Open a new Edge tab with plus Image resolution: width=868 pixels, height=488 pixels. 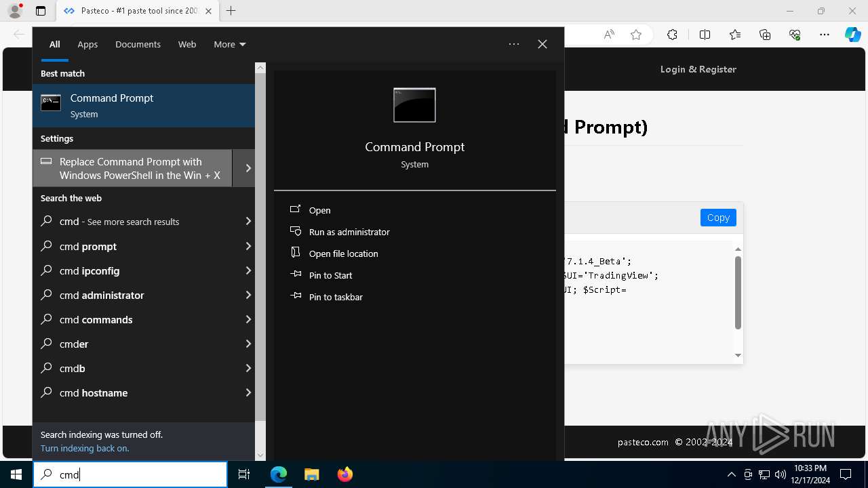231,11
